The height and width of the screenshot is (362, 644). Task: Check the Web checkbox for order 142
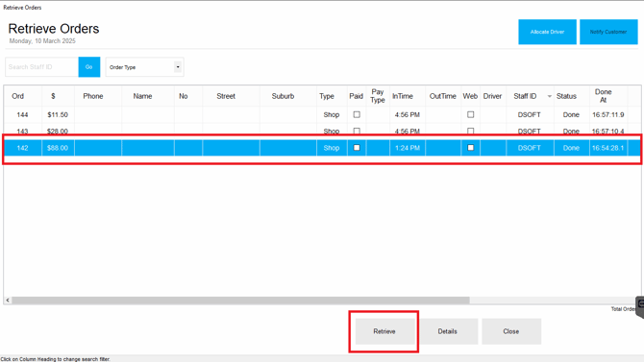click(x=470, y=148)
